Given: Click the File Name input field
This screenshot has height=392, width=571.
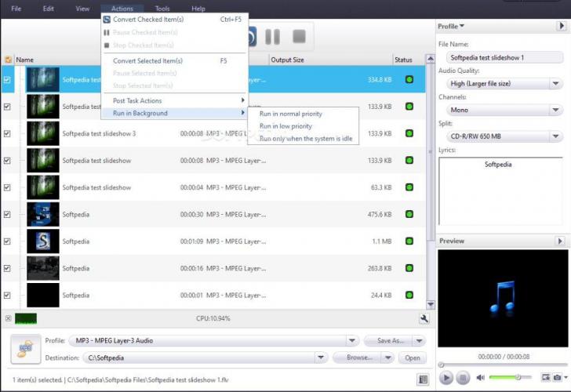Looking at the screenshot, I should [x=504, y=57].
